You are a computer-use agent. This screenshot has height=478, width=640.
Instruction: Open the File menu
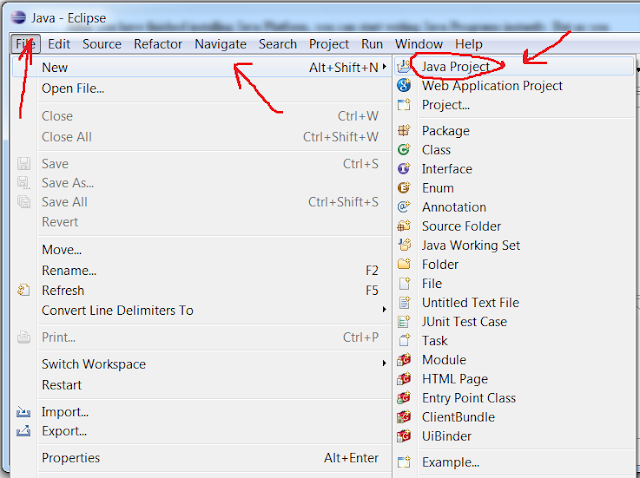coord(25,44)
